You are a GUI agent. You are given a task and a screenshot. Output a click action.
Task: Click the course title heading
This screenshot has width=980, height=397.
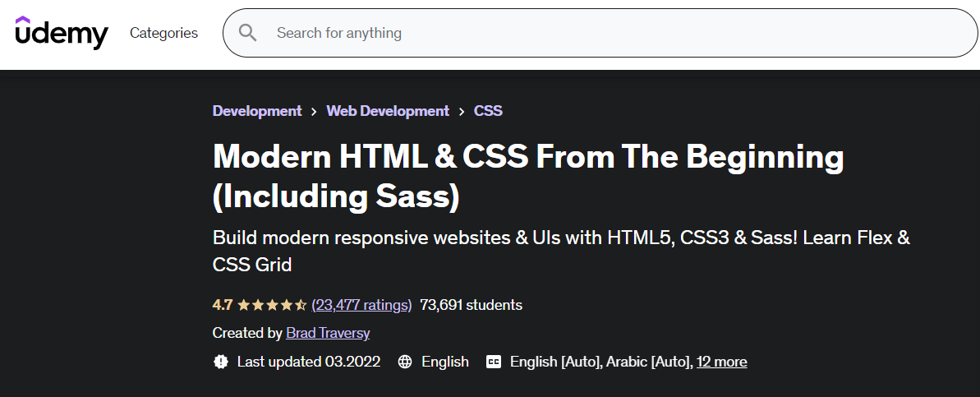(528, 176)
